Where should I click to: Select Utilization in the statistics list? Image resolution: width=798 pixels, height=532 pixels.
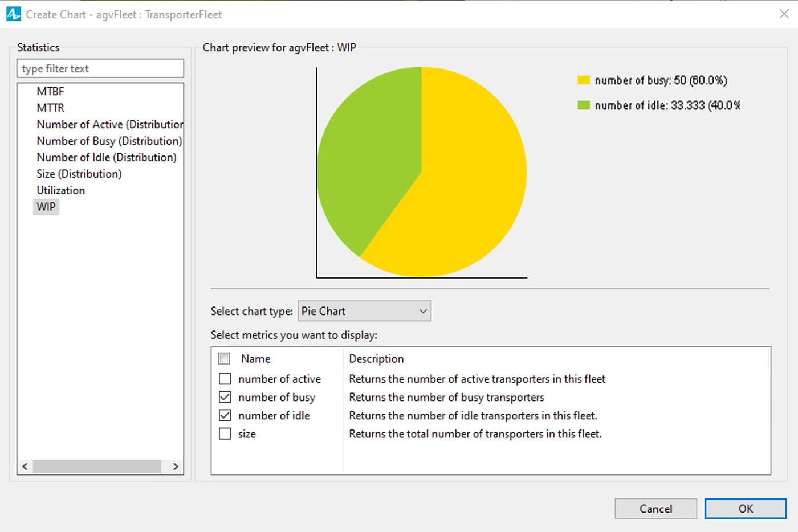60,190
